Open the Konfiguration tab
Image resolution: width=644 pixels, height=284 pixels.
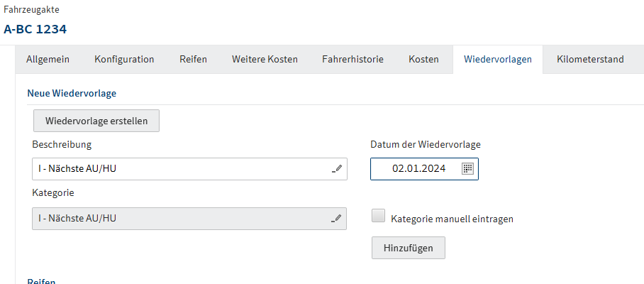pyautogui.click(x=124, y=60)
